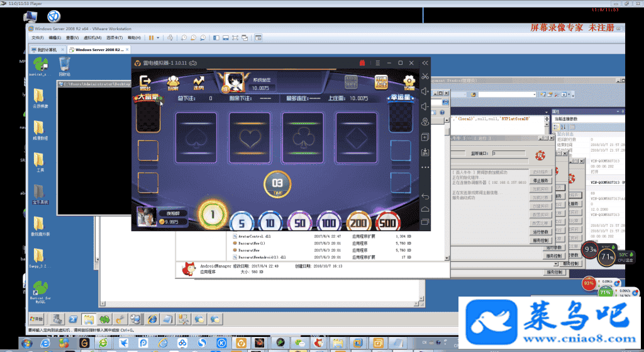
Task: Open the trend chart icon
Action: (x=199, y=82)
